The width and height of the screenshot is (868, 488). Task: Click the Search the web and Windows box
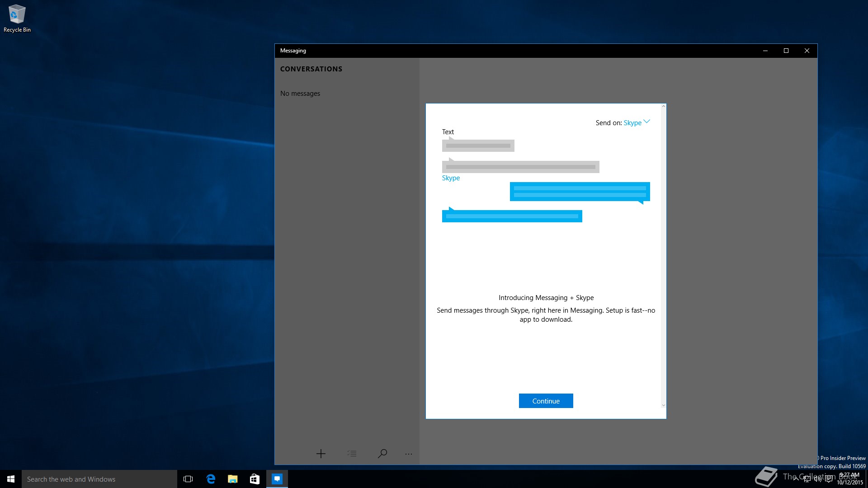point(99,479)
